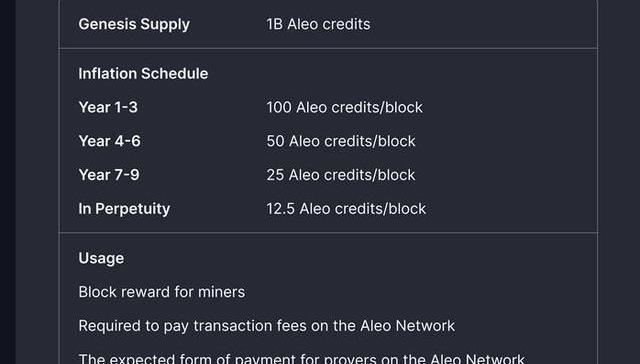Screen dimensions: 640x364
Task: Click the 12.5 Aleo credits/block value
Action: 346,209
